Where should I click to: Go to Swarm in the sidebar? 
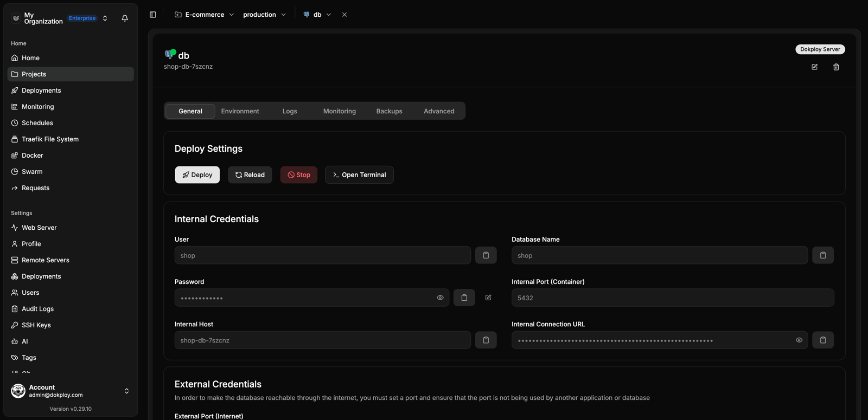[x=71, y=172]
